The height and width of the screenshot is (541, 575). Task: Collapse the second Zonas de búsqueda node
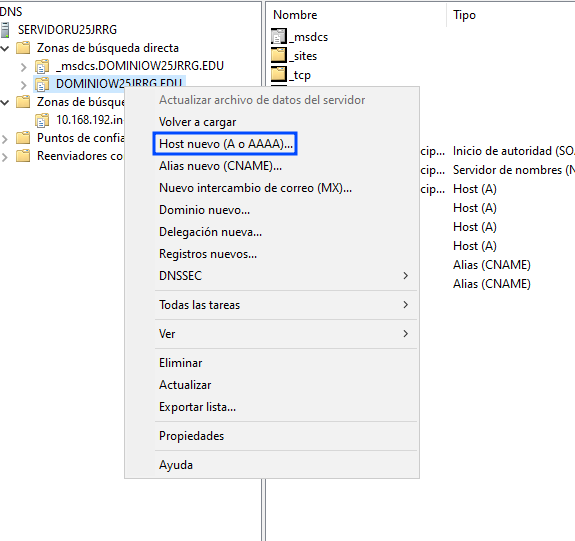pyautogui.click(x=5, y=102)
